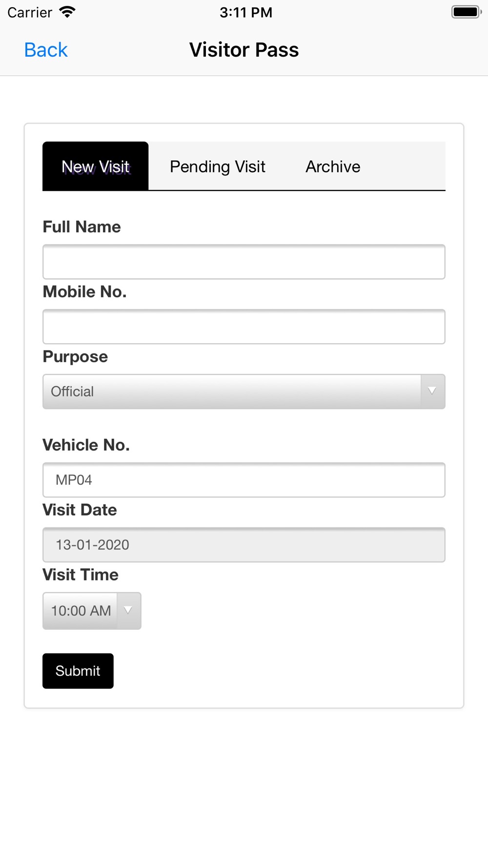The image size is (488, 868).
Task: Tap the Visit Date field showing 13-01-2020
Action: click(244, 545)
